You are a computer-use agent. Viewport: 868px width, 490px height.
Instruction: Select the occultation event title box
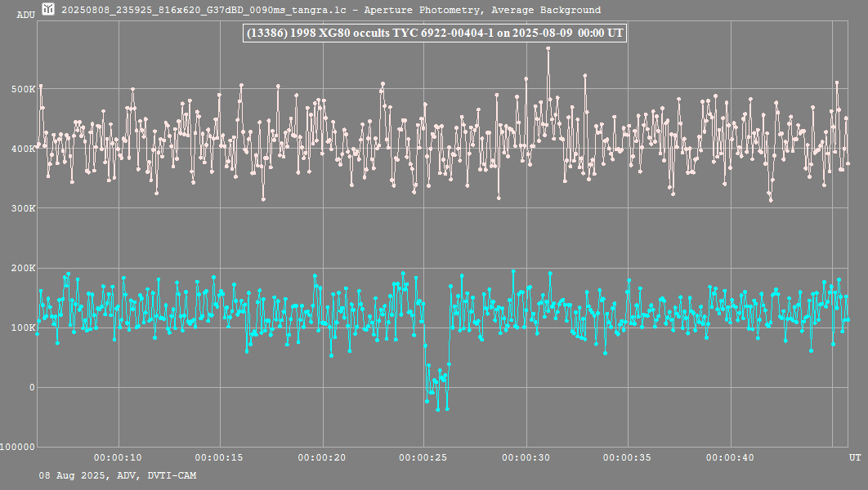coord(435,33)
